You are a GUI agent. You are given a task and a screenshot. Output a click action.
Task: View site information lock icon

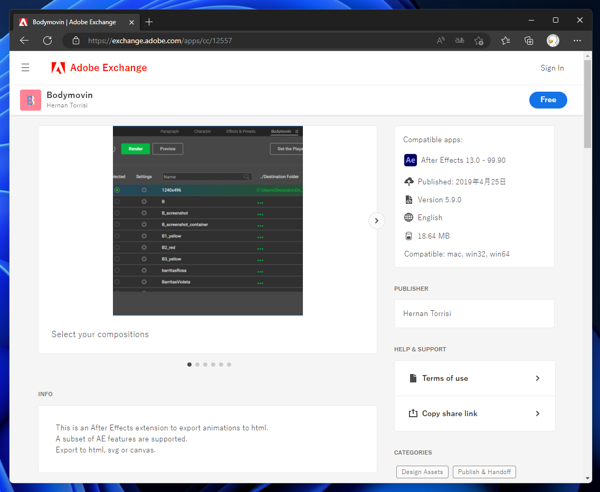[x=76, y=41]
